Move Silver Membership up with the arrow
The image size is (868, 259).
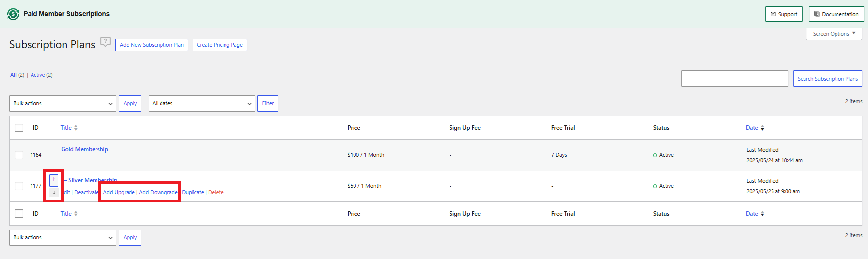[x=54, y=180]
